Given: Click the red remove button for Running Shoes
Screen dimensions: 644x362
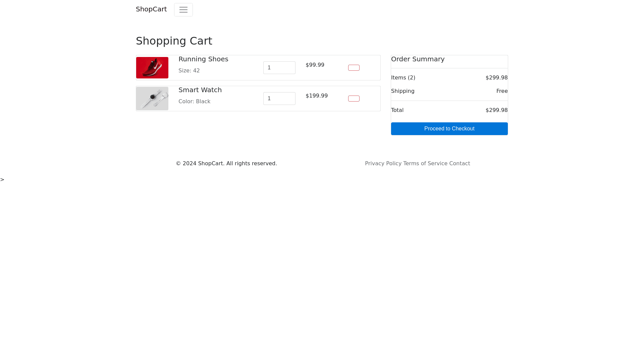Looking at the screenshot, I should [x=354, y=68].
